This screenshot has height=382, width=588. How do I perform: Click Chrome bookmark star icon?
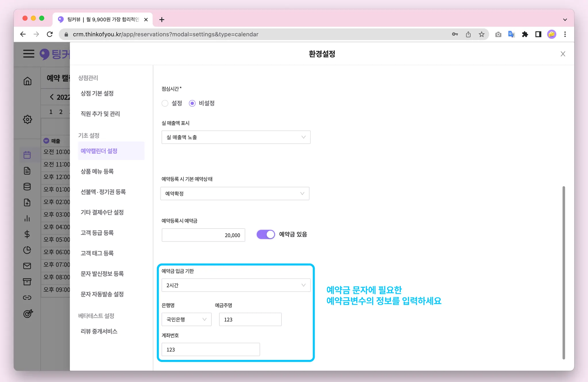[481, 34]
